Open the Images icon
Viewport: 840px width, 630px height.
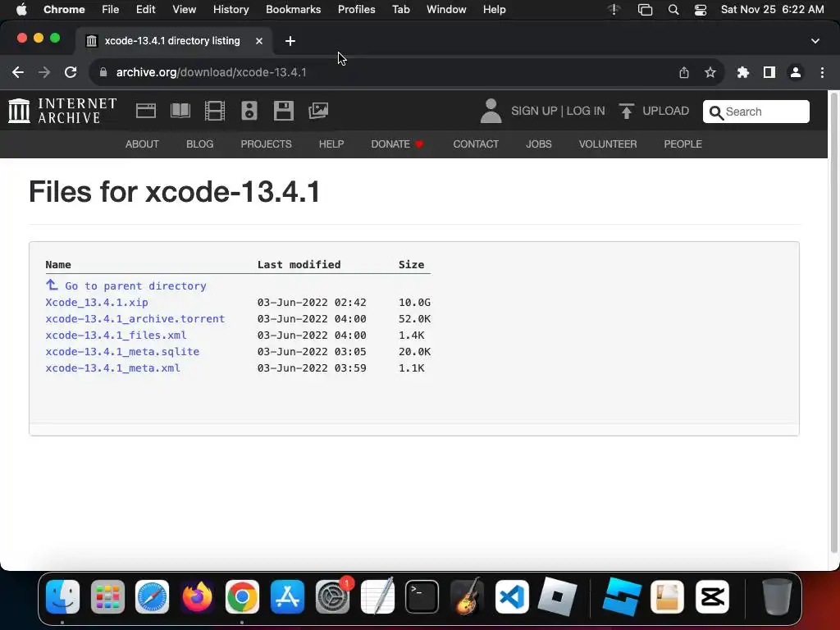click(318, 111)
